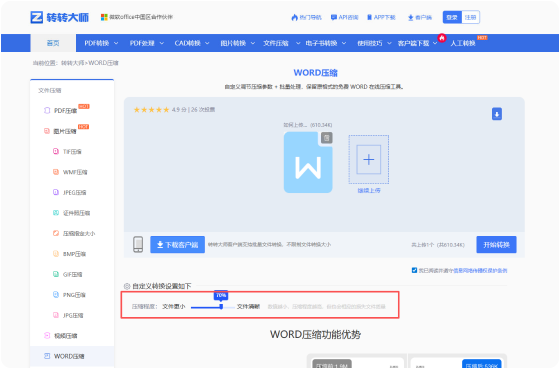
Task: Expand the 客户端下载 dropdown menu
Action: pos(418,43)
